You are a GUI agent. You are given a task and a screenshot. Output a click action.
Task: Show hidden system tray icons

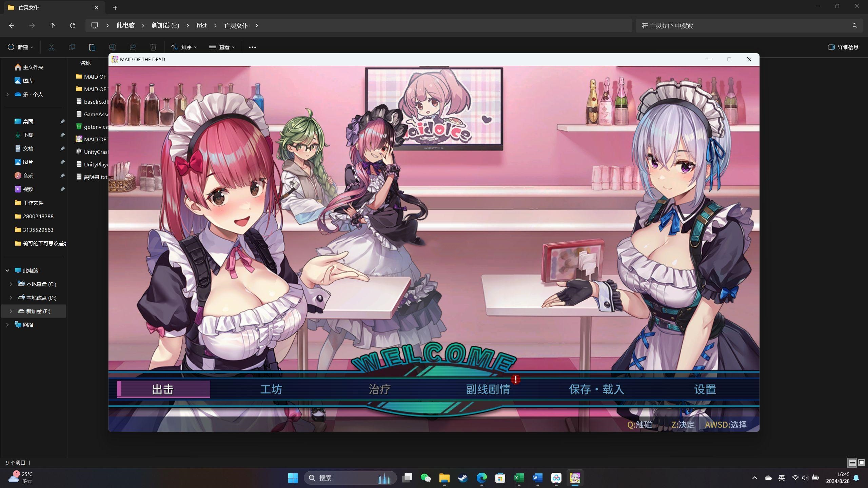tap(755, 478)
